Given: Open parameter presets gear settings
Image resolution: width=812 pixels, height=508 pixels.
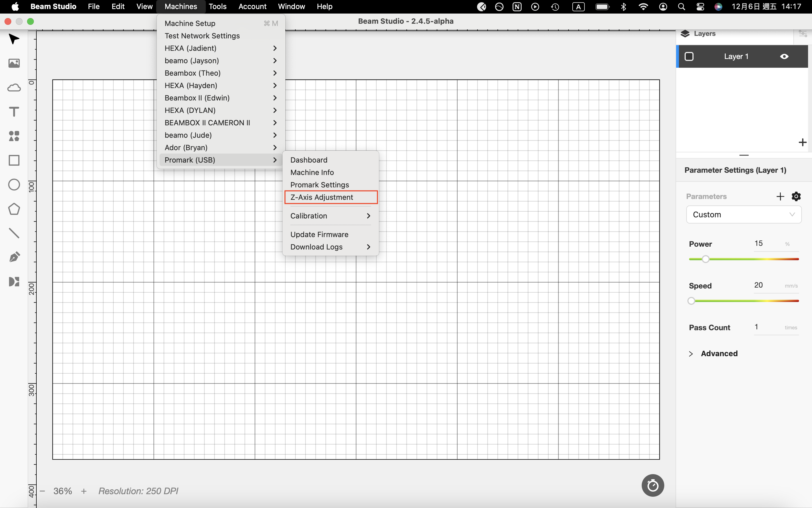Looking at the screenshot, I should [x=796, y=196].
